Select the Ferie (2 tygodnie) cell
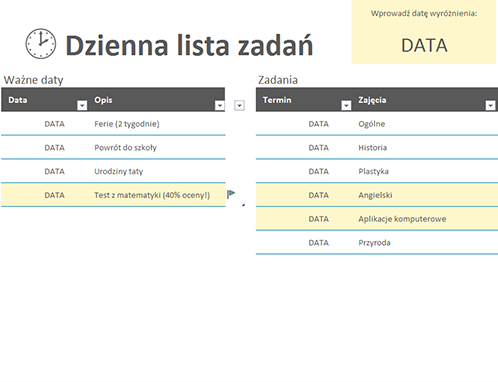The width and height of the screenshot is (498, 382). coord(127,124)
